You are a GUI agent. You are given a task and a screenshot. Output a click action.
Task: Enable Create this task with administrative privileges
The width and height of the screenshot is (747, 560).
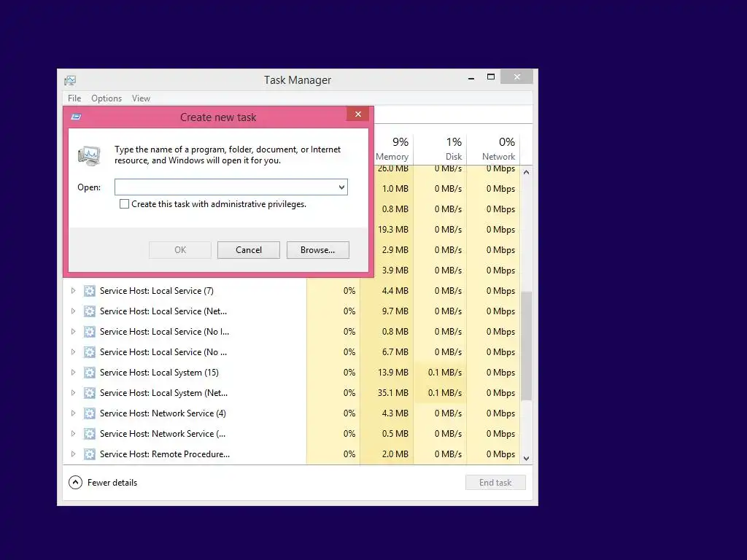click(124, 204)
